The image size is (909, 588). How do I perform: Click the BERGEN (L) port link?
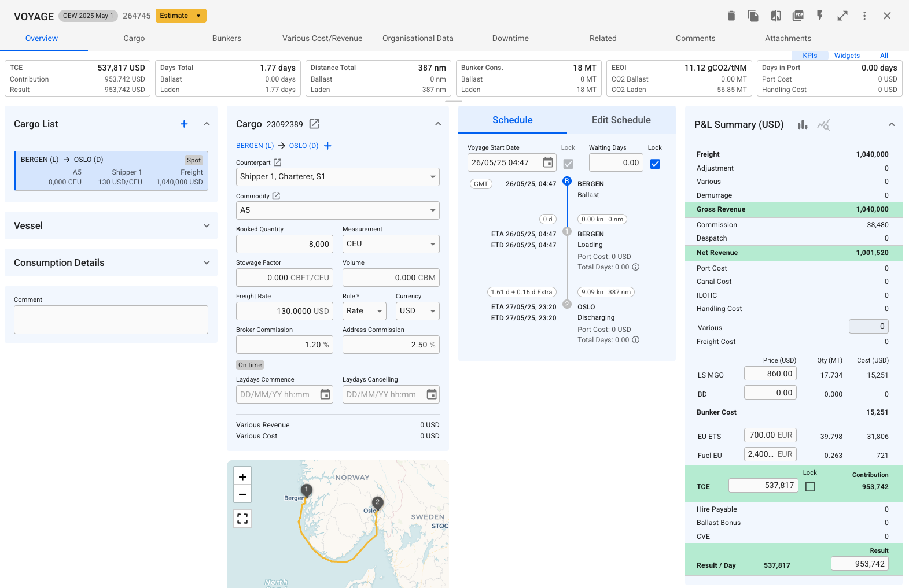point(255,146)
